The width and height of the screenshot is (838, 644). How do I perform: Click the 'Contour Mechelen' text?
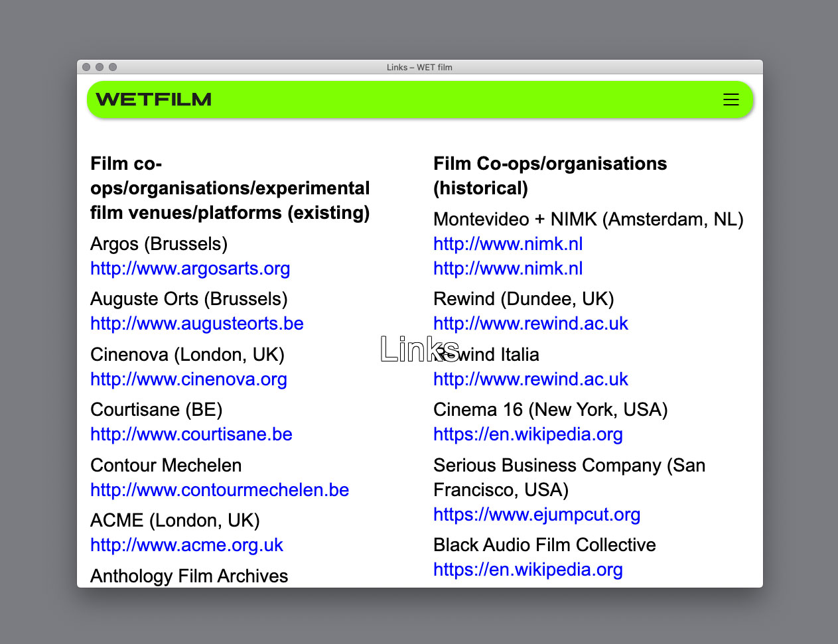[167, 466]
